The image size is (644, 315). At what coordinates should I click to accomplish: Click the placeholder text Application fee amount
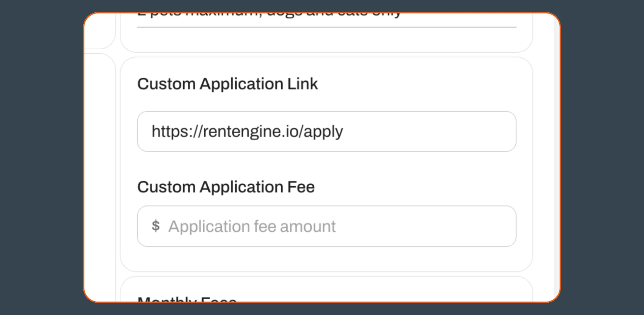(252, 226)
